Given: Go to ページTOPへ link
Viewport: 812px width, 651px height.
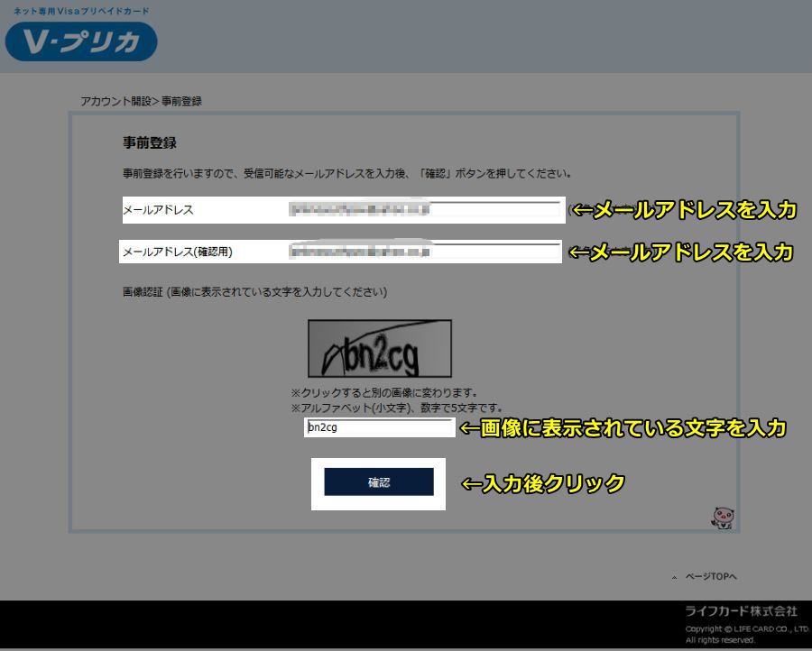Looking at the screenshot, I should click(711, 577).
